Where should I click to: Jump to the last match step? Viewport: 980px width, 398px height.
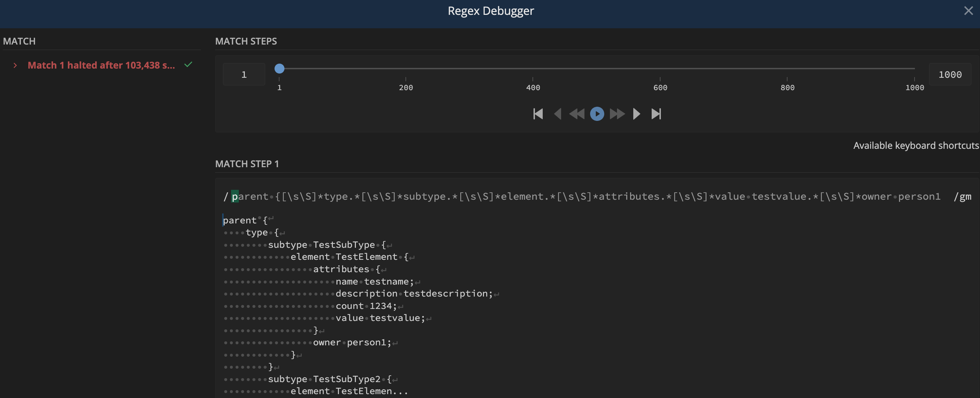coord(656,114)
